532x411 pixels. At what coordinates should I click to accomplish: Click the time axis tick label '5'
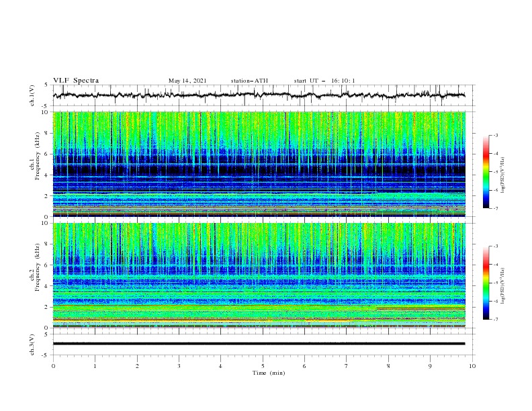point(263,366)
